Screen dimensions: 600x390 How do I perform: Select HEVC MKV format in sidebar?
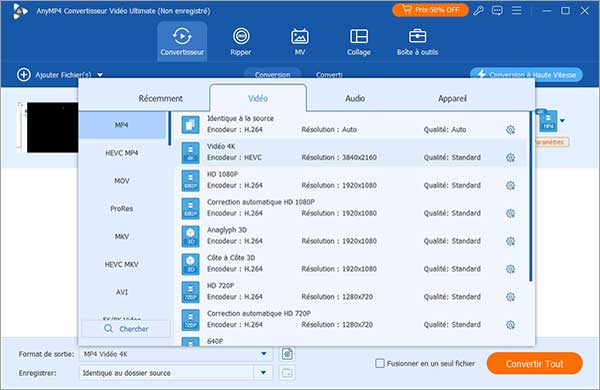[x=122, y=264]
